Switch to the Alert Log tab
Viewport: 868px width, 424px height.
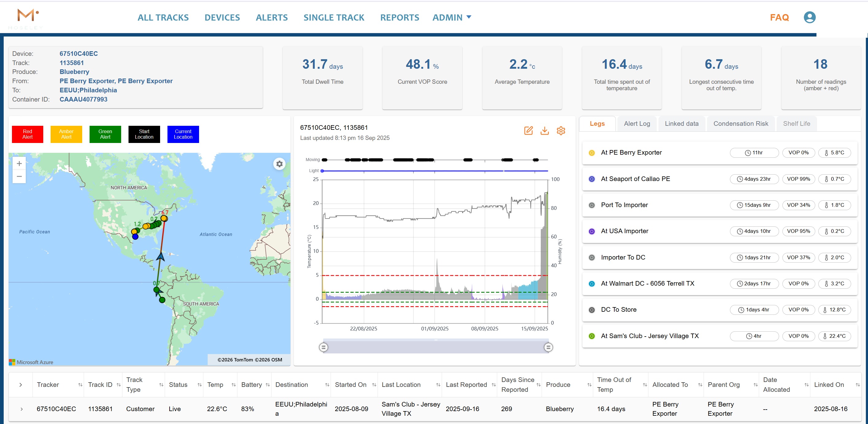pyautogui.click(x=637, y=124)
